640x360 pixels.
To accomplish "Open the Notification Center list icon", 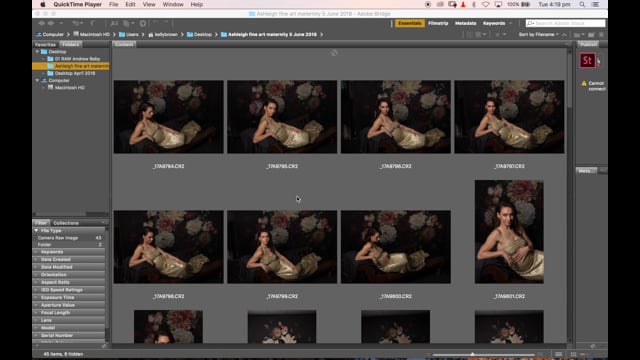I will click(x=596, y=4).
